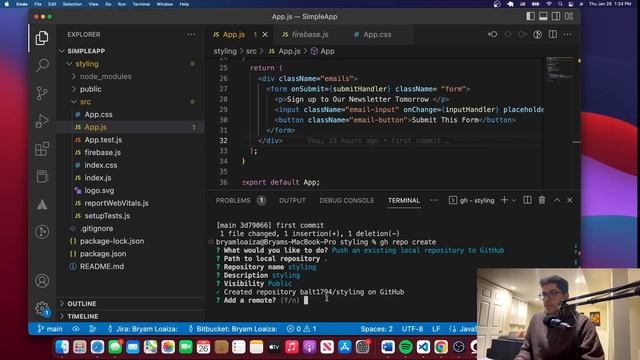Open the Search view in activity bar
The height and width of the screenshot is (360, 640).
pyautogui.click(x=42, y=65)
